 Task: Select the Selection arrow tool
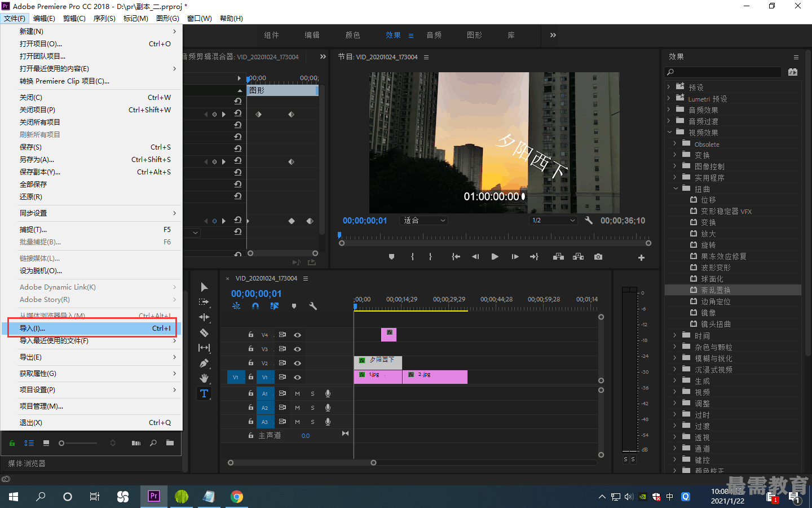pos(204,287)
